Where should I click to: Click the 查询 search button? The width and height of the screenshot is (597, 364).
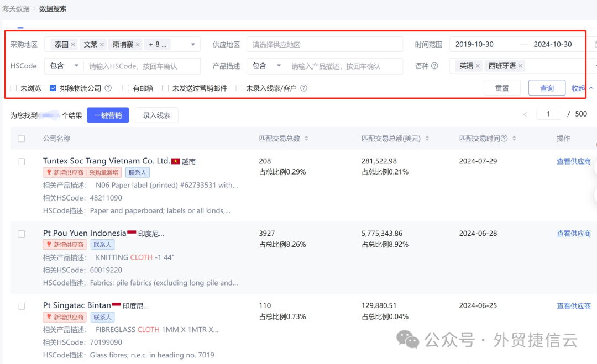[547, 87]
